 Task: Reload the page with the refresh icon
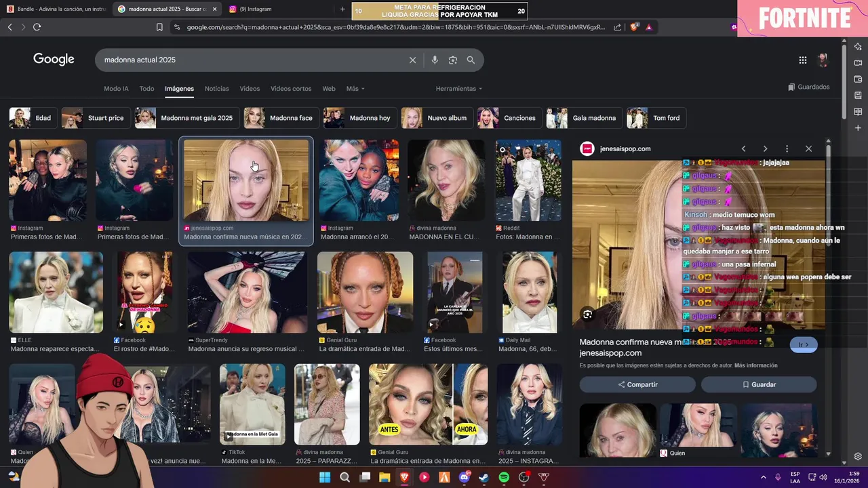[x=37, y=27]
